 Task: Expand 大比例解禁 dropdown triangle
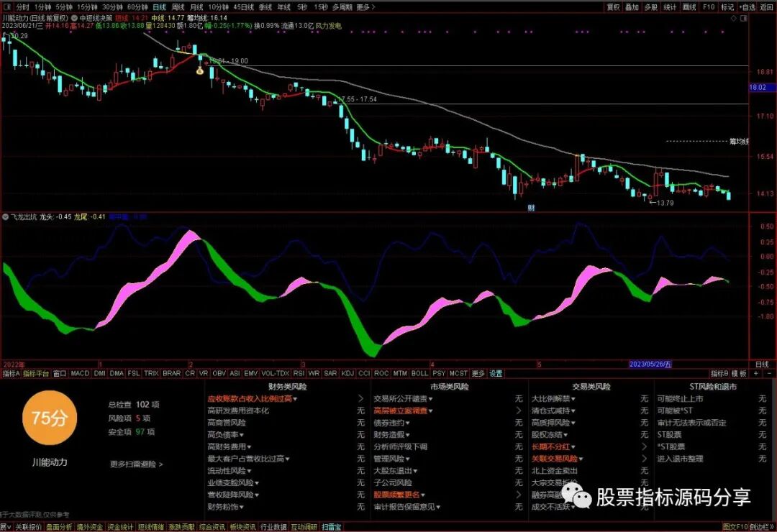pyautogui.click(x=573, y=399)
